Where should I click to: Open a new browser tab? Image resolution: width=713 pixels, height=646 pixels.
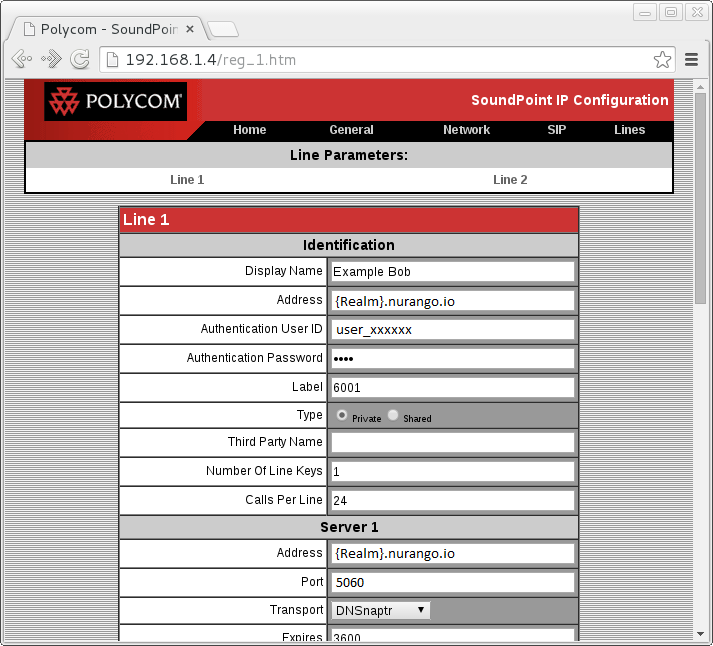pos(223,29)
